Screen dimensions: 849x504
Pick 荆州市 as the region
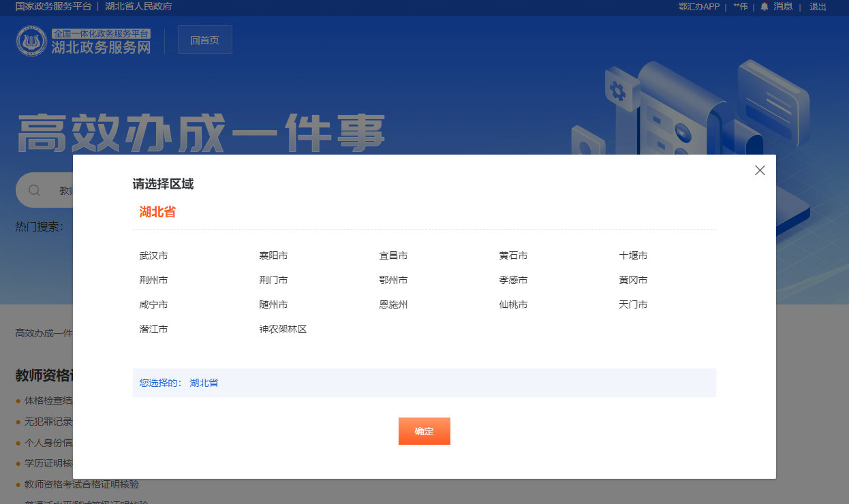153,280
